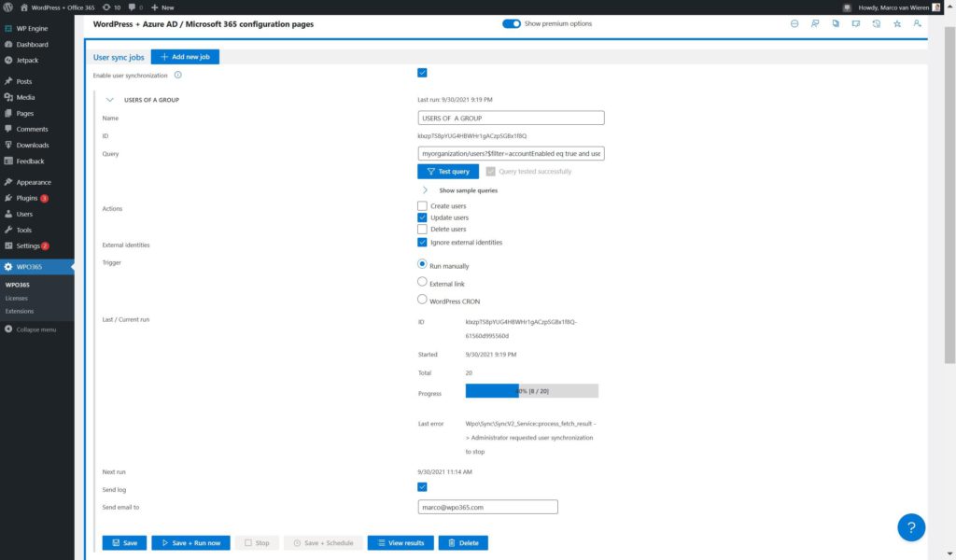
Task: Enable the Delete users checkbox
Action: coord(422,229)
